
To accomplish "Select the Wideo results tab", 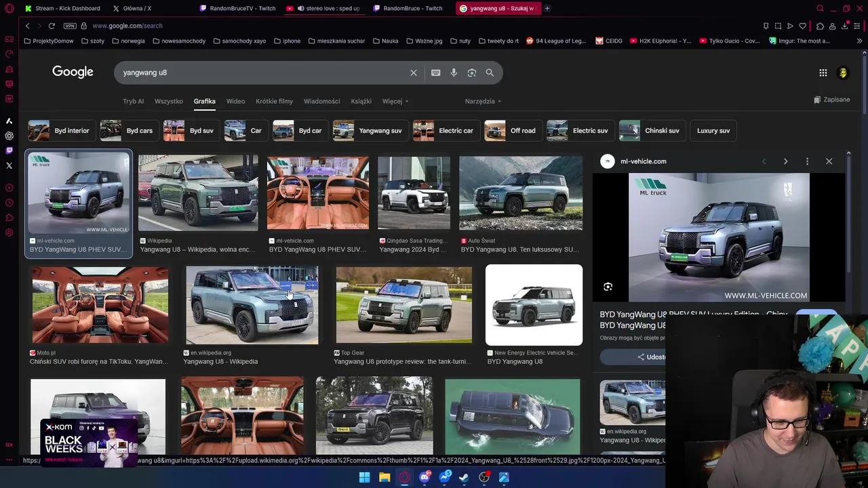I will pyautogui.click(x=235, y=101).
